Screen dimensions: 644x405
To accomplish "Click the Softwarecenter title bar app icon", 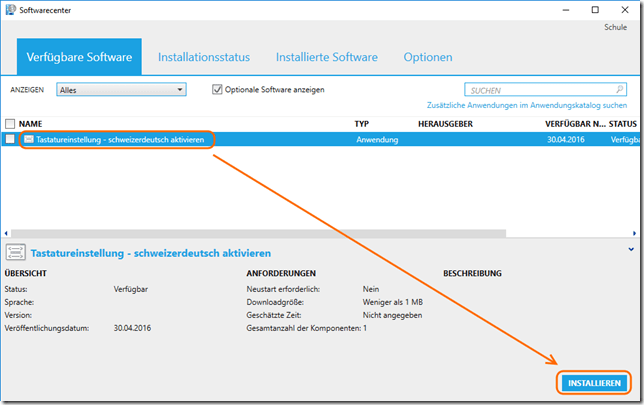I will tap(10, 9).
